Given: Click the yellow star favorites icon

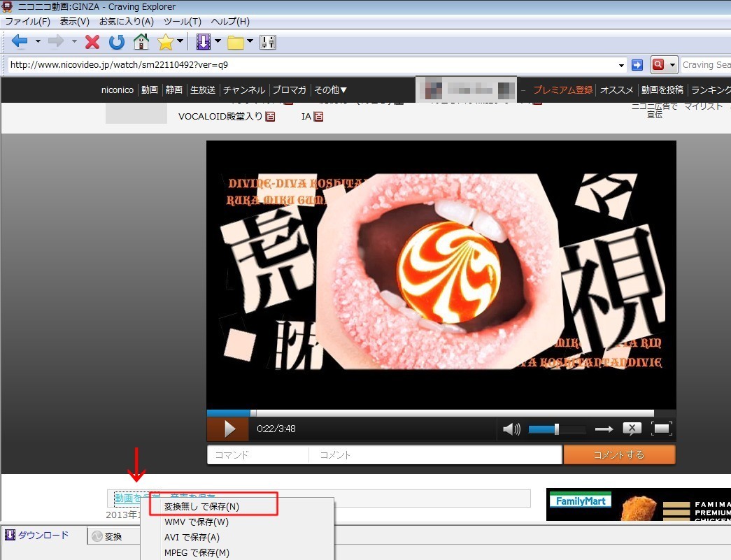Looking at the screenshot, I should (x=165, y=42).
